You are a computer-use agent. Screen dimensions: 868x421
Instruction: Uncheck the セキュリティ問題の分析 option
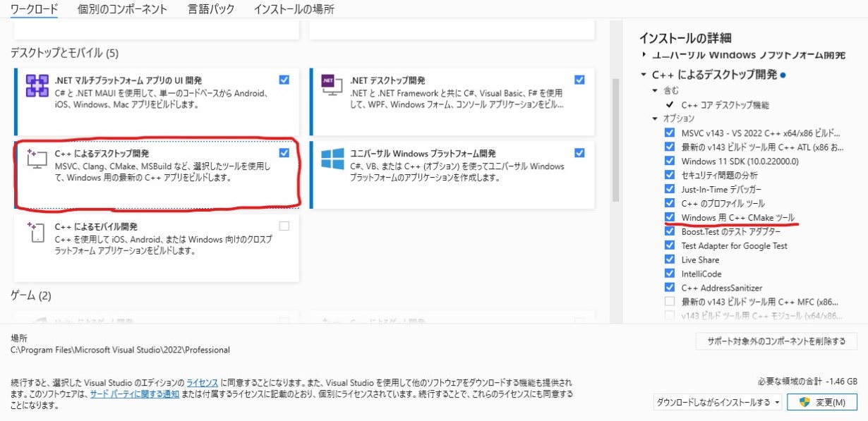669,175
